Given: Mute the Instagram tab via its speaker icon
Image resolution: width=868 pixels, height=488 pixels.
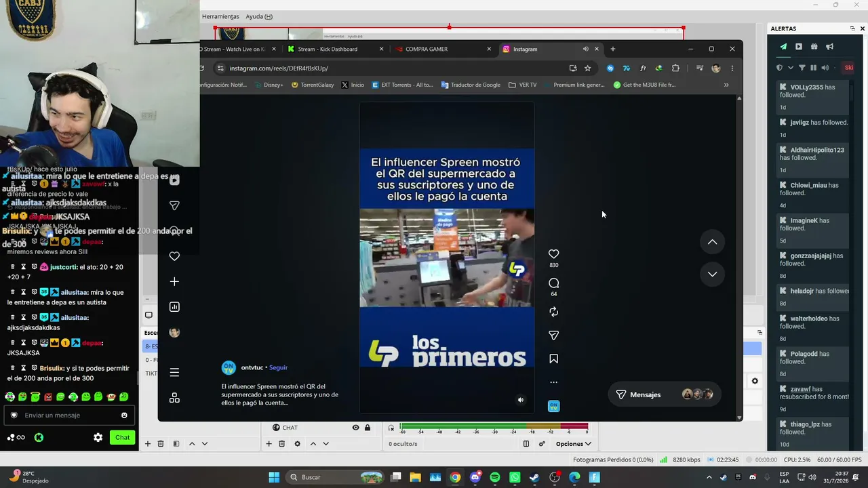Looking at the screenshot, I should [585, 49].
